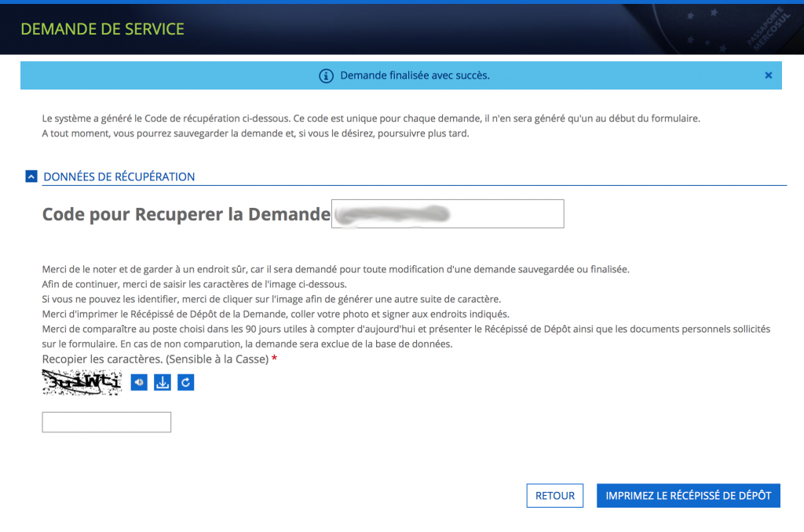Viewport: 804px width, 532px height.
Task: Play the captcha audio with the speaker icon
Action: pos(139,382)
